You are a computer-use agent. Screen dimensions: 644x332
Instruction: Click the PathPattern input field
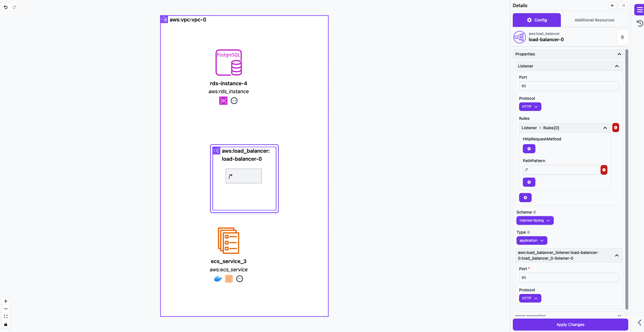561,169
